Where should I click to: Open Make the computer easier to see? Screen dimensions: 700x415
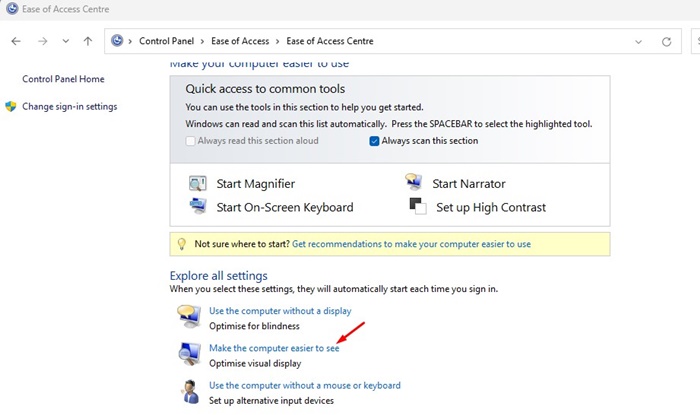pos(274,348)
